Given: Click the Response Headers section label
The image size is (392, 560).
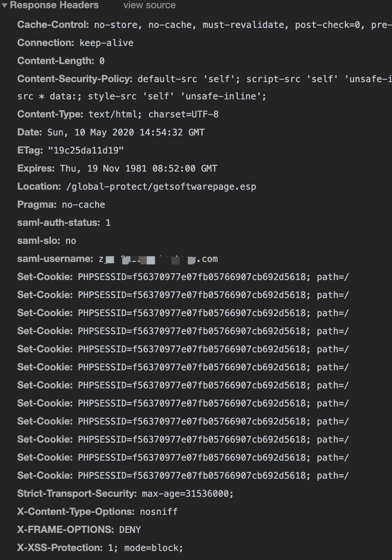Looking at the screenshot, I should (x=55, y=5).
